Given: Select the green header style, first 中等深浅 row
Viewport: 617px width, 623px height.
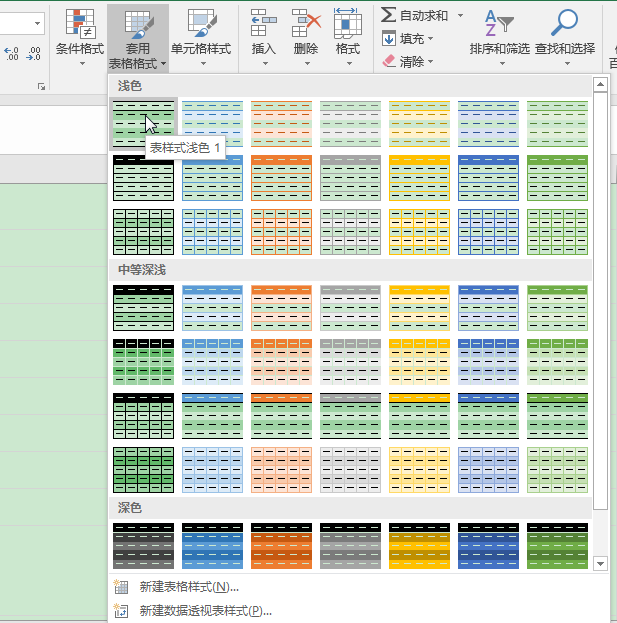Looking at the screenshot, I should coord(557,308).
